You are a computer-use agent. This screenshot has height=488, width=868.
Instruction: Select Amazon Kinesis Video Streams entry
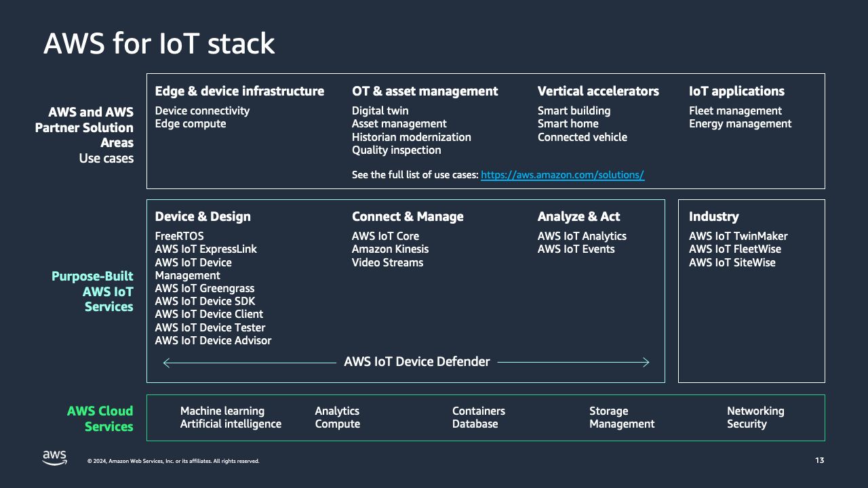(x=390, y=256)
